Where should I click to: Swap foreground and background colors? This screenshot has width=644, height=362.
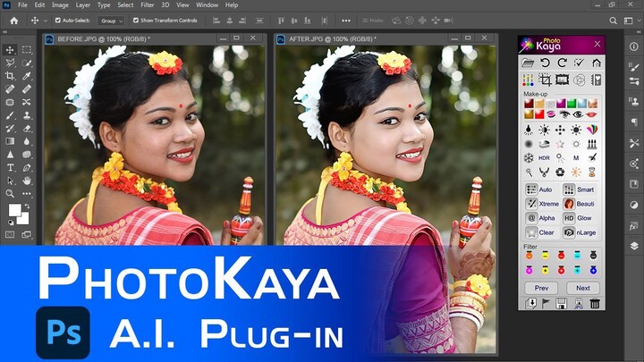27,206
